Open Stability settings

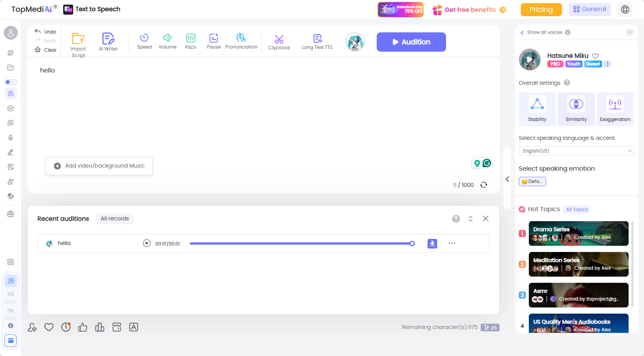click(x=537, y=109)
